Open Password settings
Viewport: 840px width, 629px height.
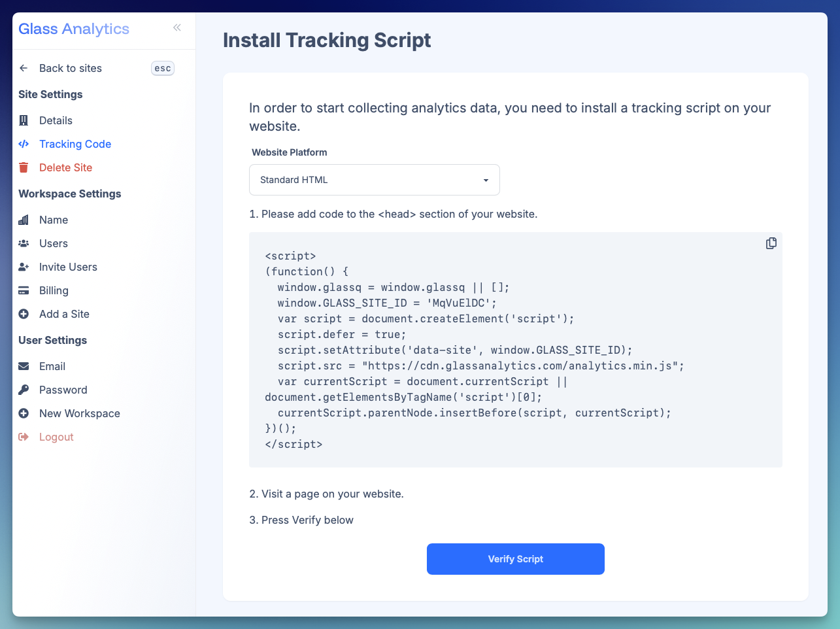tap(63, 390)
